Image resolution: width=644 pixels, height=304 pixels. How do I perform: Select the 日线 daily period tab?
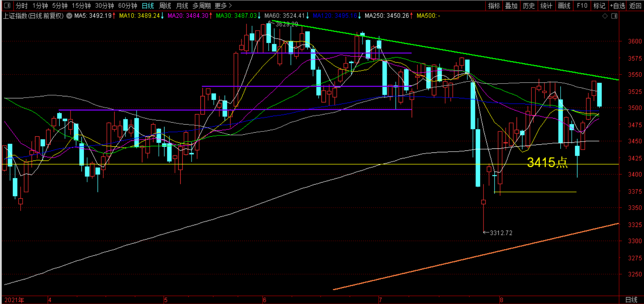pyautogui.click(x=148, y=6)
